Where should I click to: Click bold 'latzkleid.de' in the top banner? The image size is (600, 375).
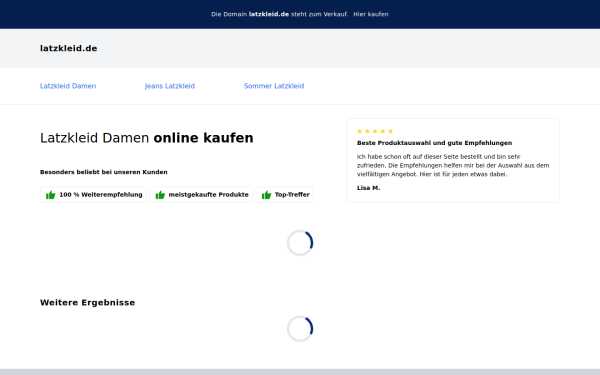coord(269,14)
